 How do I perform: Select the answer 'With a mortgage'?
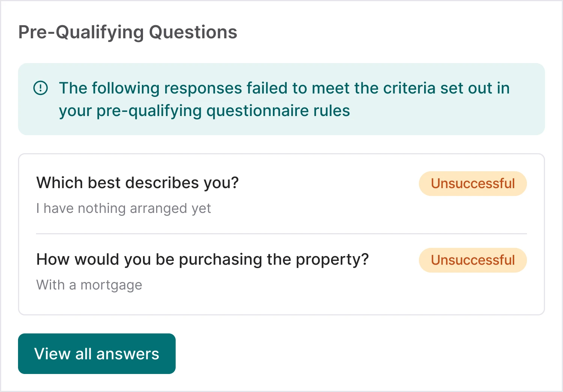click(89, 285)
